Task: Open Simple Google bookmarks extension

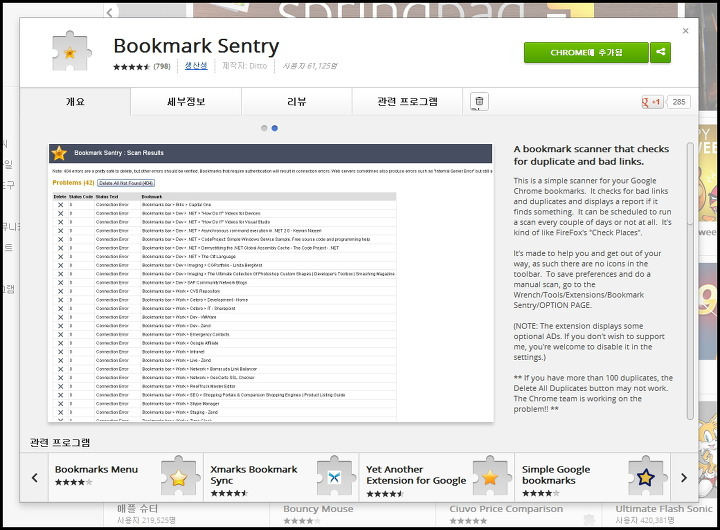Action: 593,477
